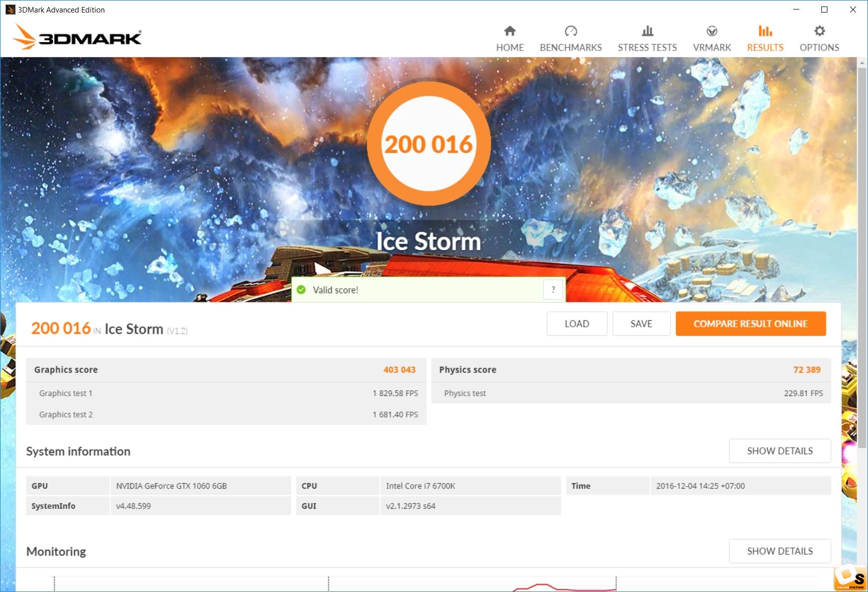Screen dimensions: 868x592
Task: Click the Home house icon
Action: (510, 31)
